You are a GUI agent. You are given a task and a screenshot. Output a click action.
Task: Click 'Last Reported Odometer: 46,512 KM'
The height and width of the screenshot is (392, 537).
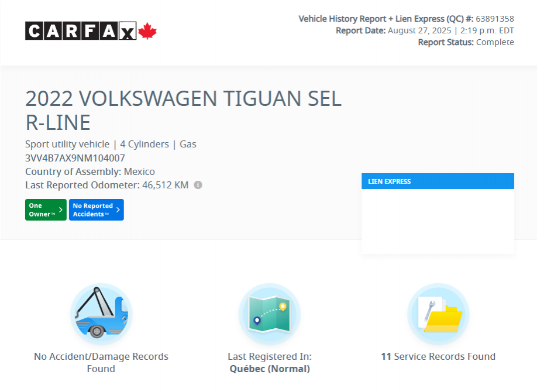(x=107, y=185)
